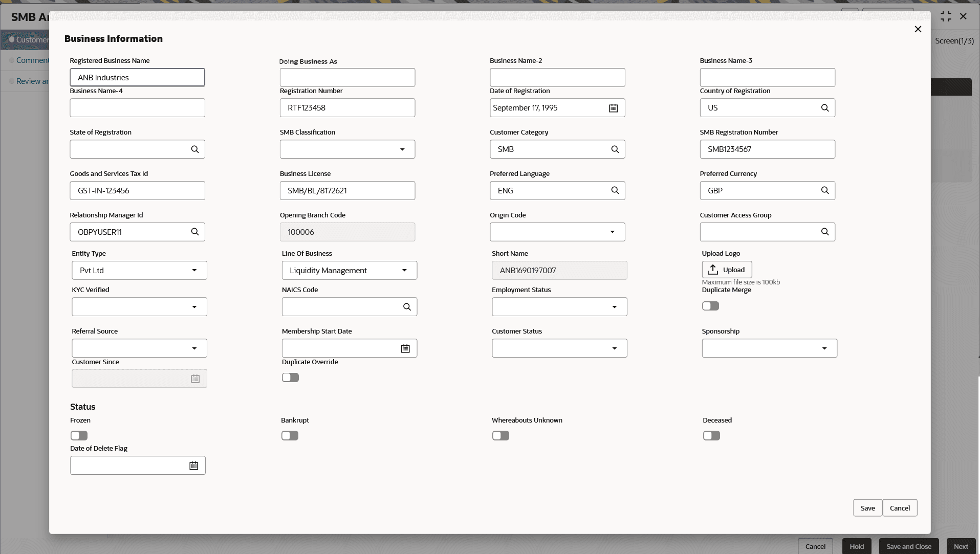980x554 pixels.
Task: Toggle the Bankrupt status switch
Action: point(290,435)
